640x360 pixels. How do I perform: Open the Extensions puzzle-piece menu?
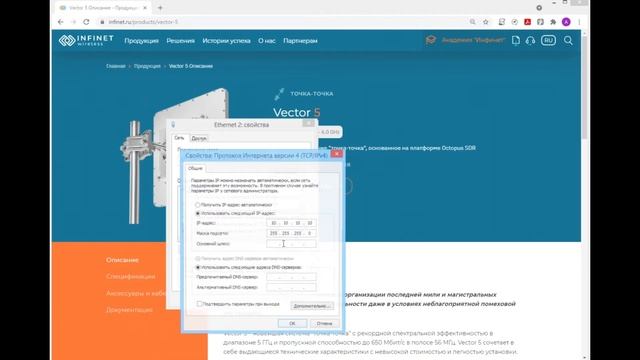tap(553, 22)
